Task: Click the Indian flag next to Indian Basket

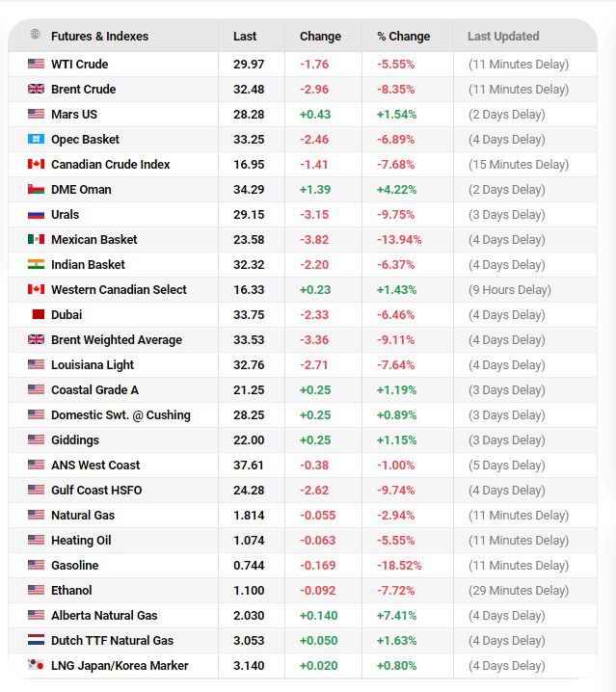Action: [36, 264]
